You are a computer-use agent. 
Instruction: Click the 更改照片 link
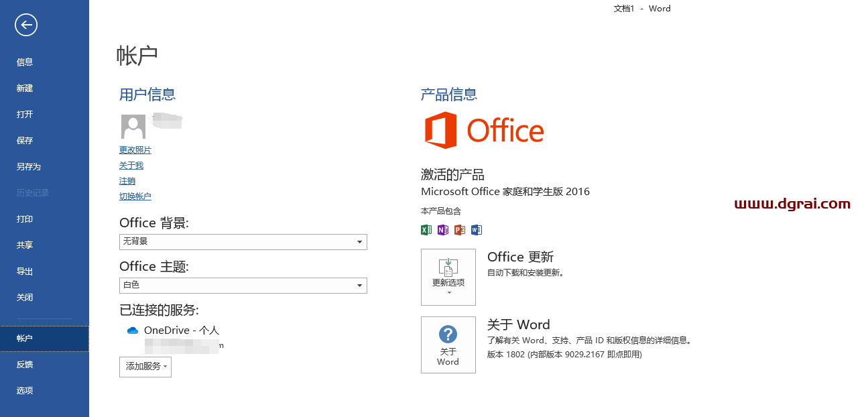click(135, 150)
